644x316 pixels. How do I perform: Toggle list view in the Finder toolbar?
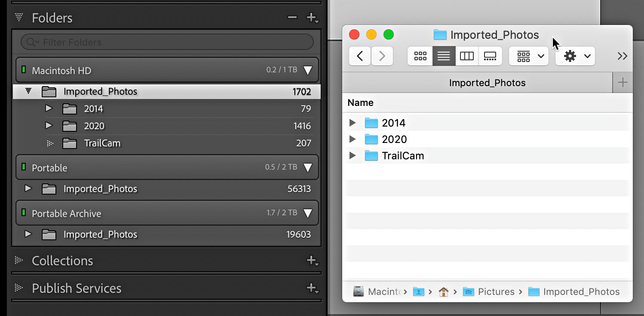[443, 56]
